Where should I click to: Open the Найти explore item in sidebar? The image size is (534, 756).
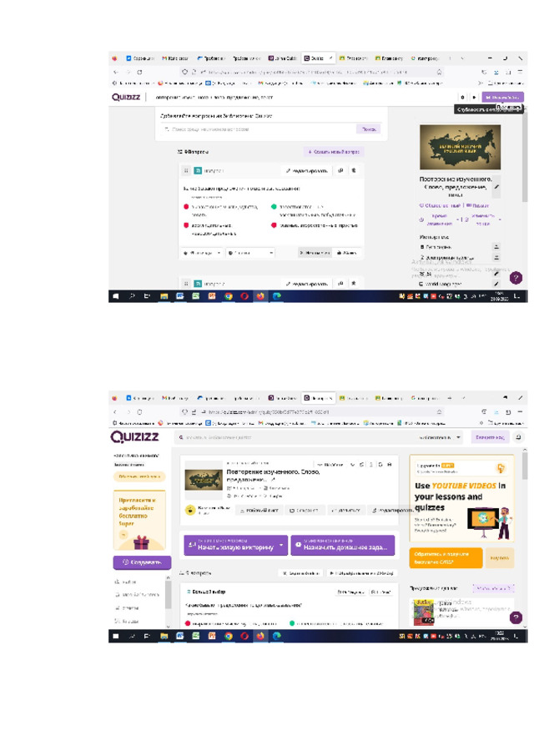pos(126,582)
